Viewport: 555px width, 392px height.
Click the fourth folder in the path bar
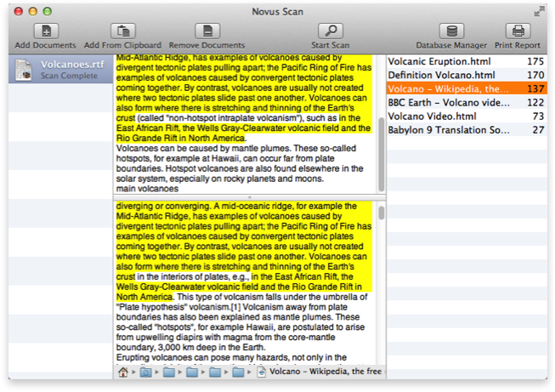pyautogui.click(x=215, y=372)
